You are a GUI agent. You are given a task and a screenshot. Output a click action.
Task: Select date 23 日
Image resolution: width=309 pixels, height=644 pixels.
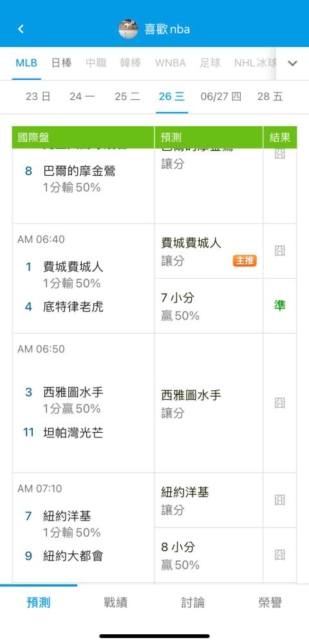(38, 97)
